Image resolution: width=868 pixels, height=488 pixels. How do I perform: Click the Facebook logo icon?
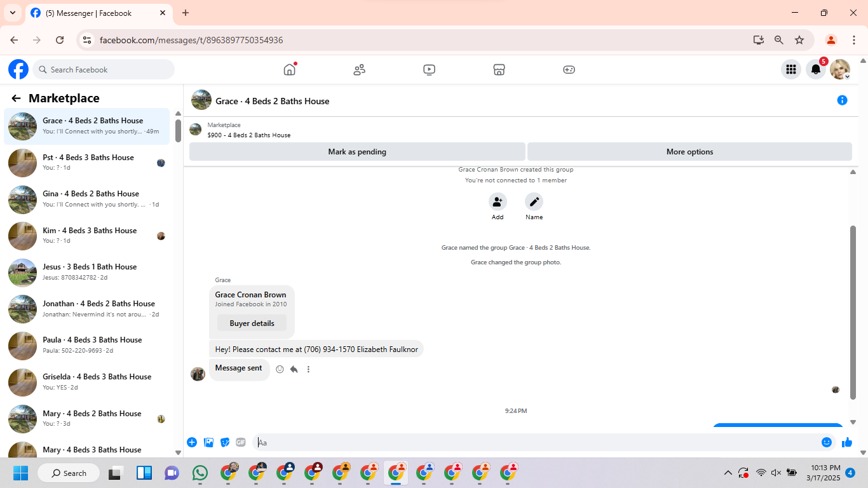18,69
